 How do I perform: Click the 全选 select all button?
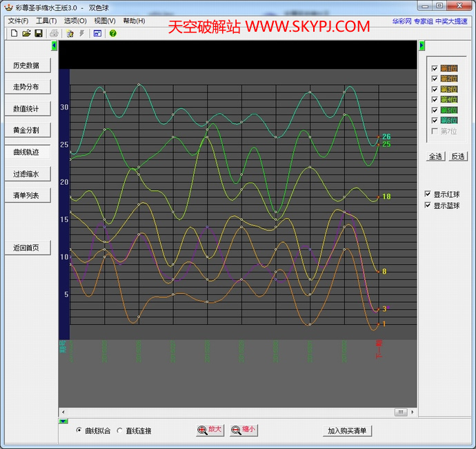[x=435, y=157]
